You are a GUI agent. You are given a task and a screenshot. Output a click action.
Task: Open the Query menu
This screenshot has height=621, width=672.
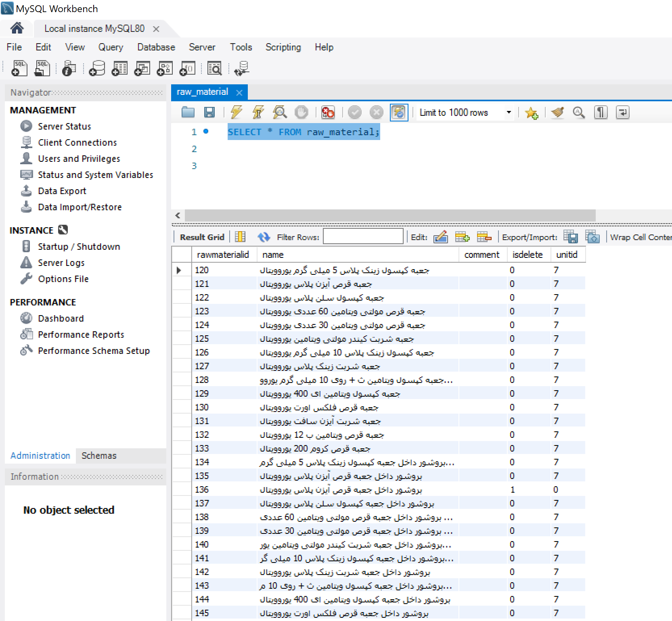click(x=111, y=47)
